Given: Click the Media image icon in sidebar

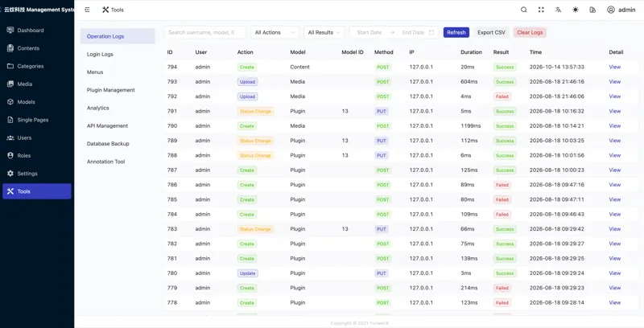Looking at the screenshot, I should coord(10,84).
